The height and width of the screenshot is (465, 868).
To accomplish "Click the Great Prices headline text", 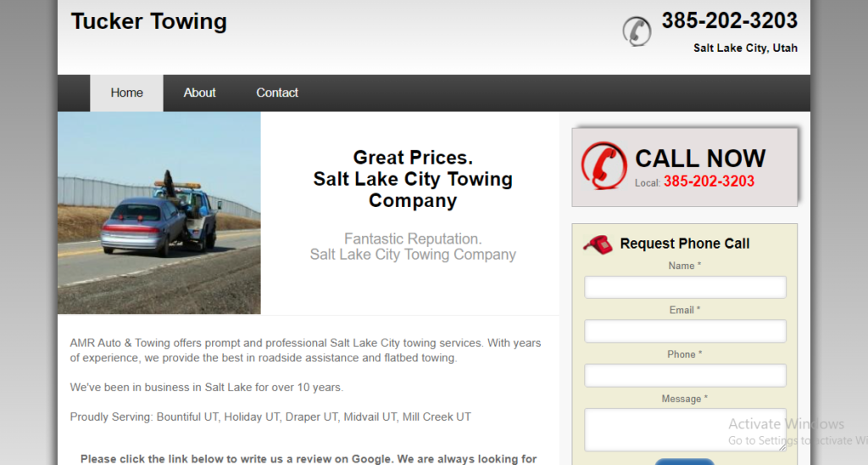I will 413,179.
